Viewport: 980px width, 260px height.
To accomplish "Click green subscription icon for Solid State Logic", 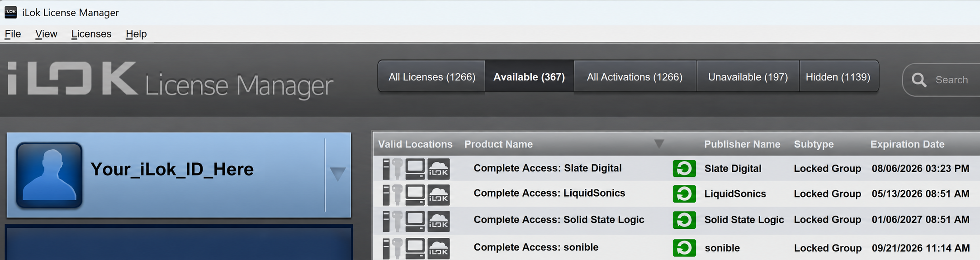I will click(x=684, y=220).
